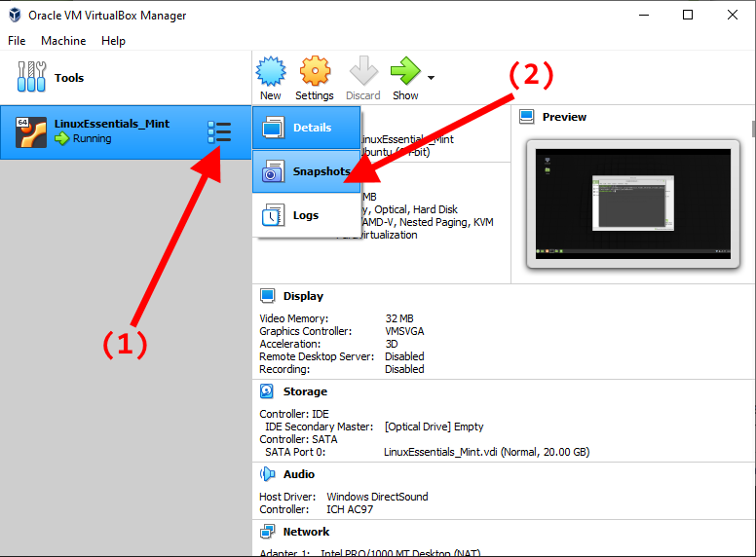
Task: Click the Storage disk icon
Action: click(x=267, y=391)
